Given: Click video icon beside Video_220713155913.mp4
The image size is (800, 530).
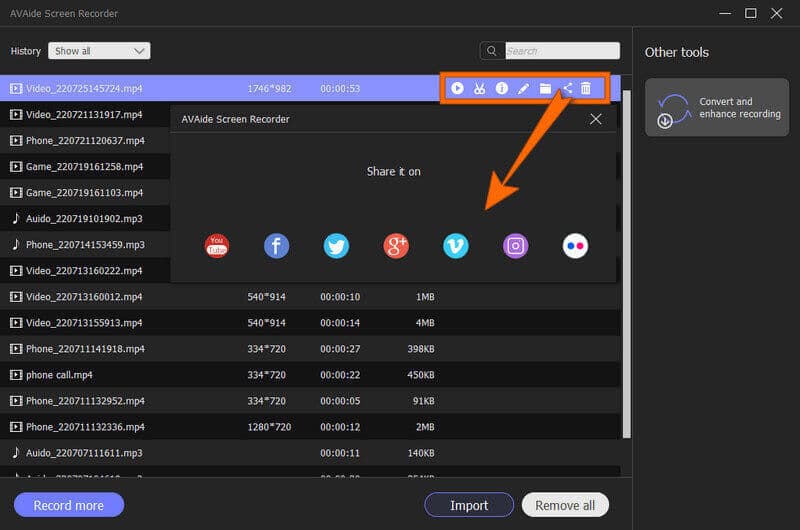Looking at the screenshot, I should tap(16, 322).
